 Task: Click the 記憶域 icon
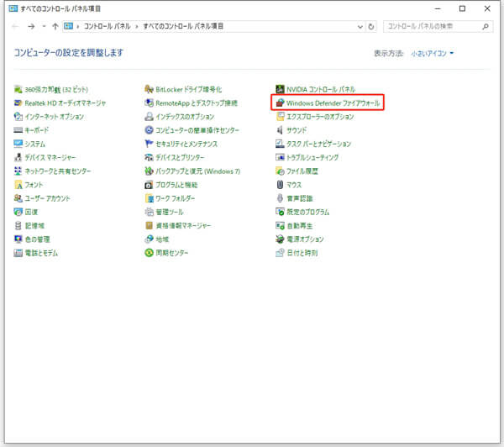tap(18, 225)
